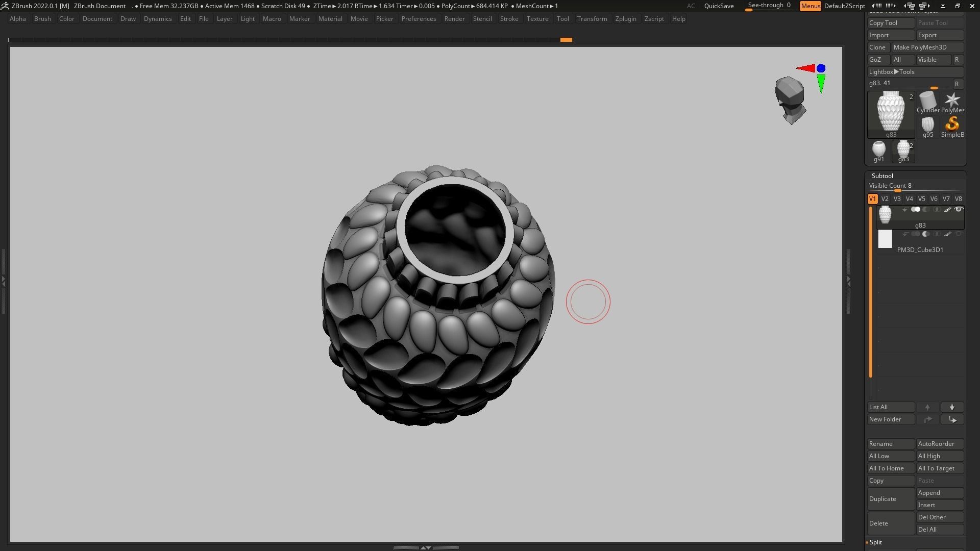
Task: Choose the Cylinder3D tool thumbnail
Action: (927, 101)
